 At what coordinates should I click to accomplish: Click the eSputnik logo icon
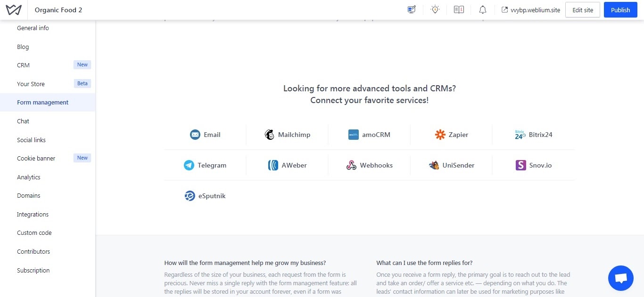pos(190,196)
